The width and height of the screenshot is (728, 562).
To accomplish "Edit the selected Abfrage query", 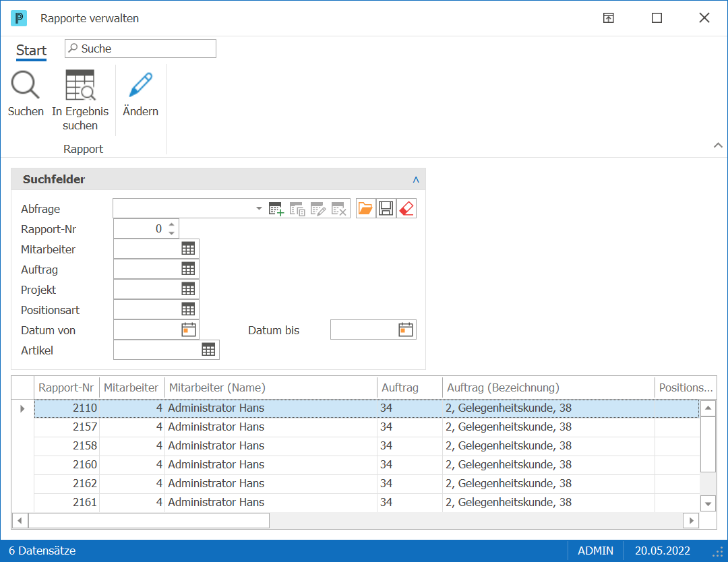I will (x=318, y=209).
